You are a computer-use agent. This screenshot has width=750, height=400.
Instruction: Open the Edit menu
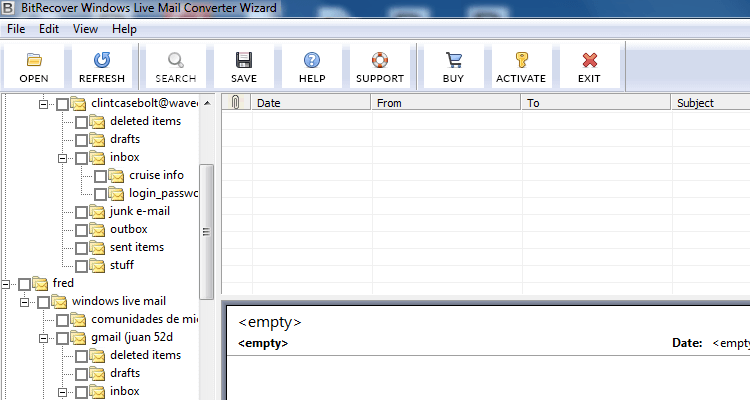click(49, 29)
